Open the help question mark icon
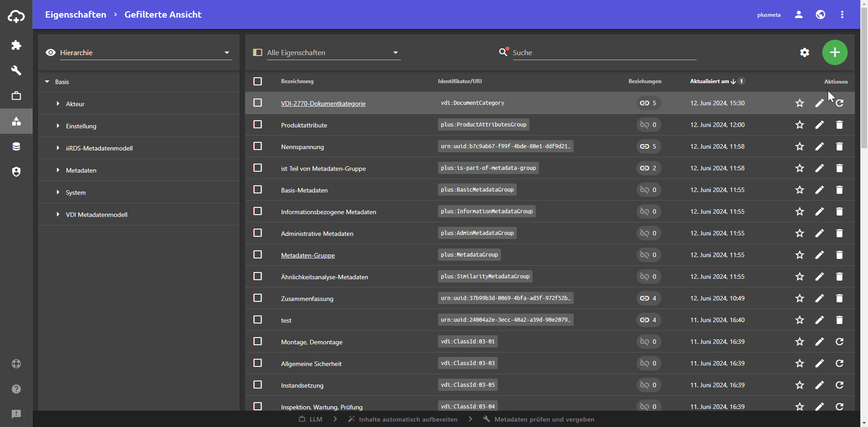 coord(16,389)
